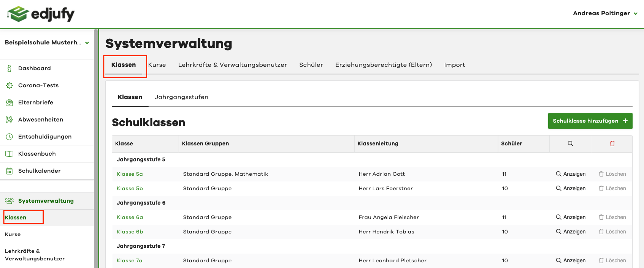Switch to the Lehrkräfte & Verwaltungsbenutzer tab
This screenshot has height=268, width=644.
click(232, 65)
